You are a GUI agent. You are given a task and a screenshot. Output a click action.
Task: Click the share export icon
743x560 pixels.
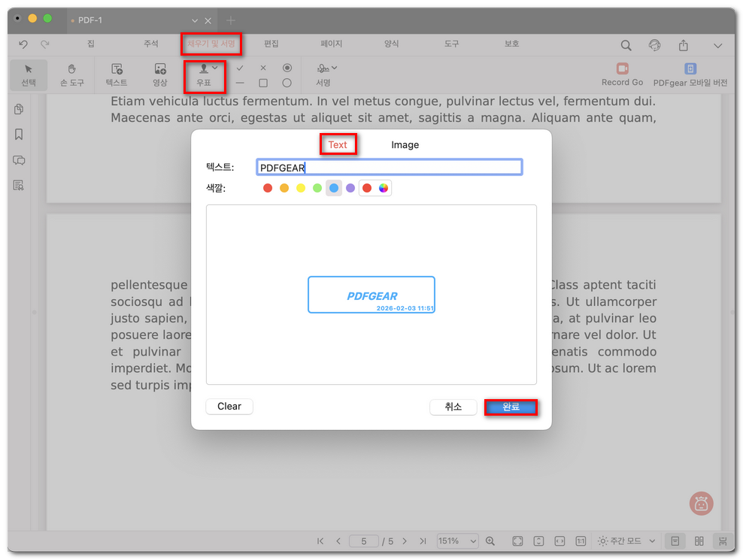684,45
